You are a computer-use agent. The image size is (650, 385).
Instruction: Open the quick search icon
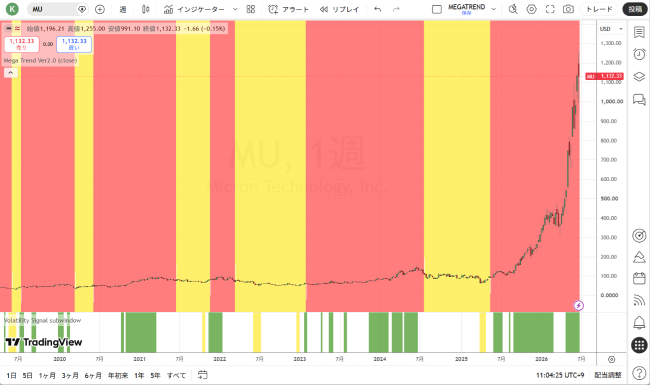pyautogui.click(x=513, y=9)
